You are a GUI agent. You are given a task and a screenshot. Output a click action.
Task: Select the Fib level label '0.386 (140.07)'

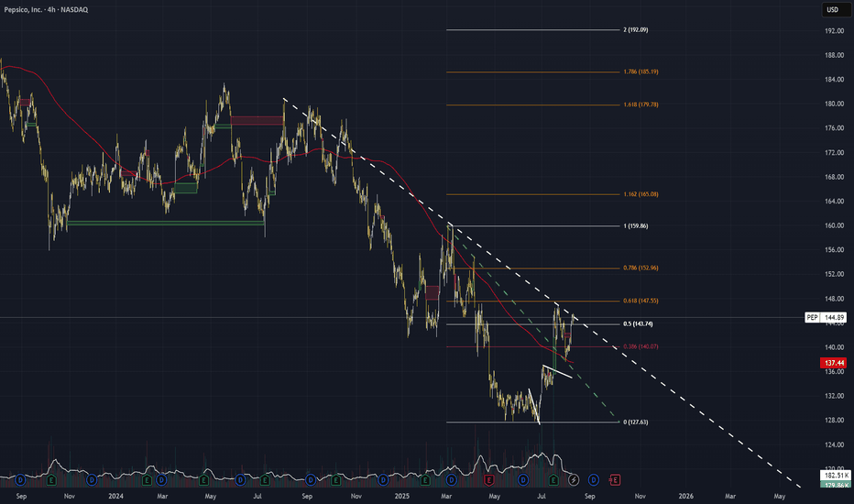(x=640, y=346)
